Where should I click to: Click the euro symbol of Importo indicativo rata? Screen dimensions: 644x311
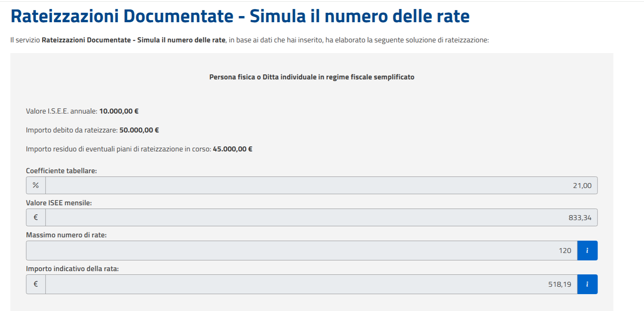[x=36, y=284]
